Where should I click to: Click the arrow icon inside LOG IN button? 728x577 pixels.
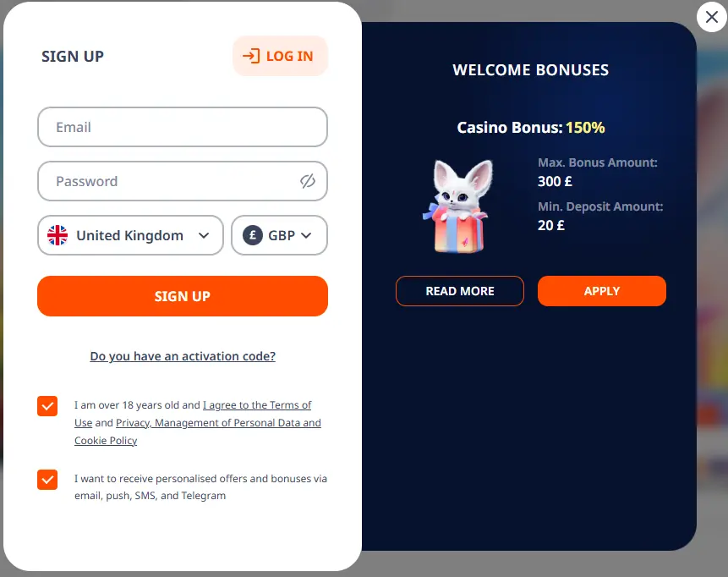pos(249,56)
